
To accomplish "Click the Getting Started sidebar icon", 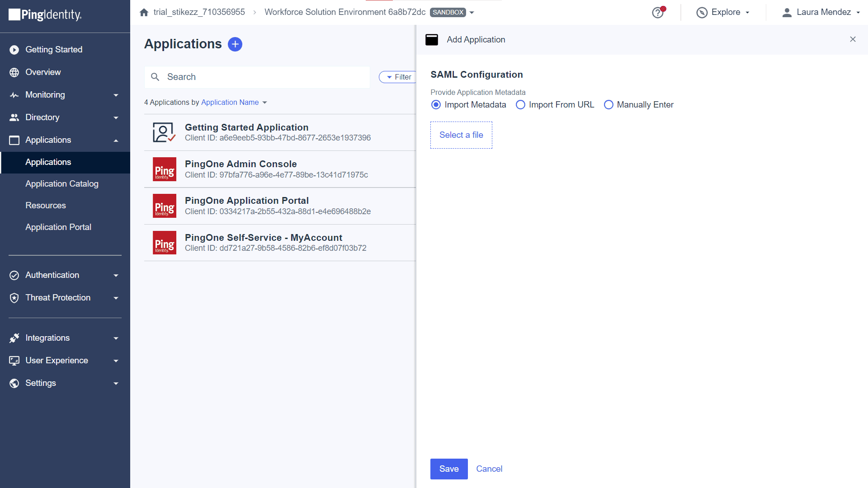I will 15,49.
